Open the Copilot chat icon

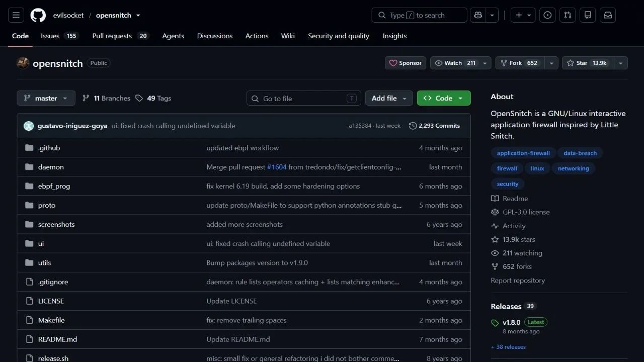coord(477,15)
